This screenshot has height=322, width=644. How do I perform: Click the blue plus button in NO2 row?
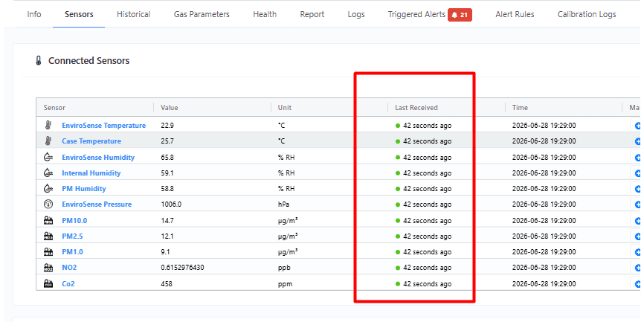pyautogui.click(x=637, y=268)
